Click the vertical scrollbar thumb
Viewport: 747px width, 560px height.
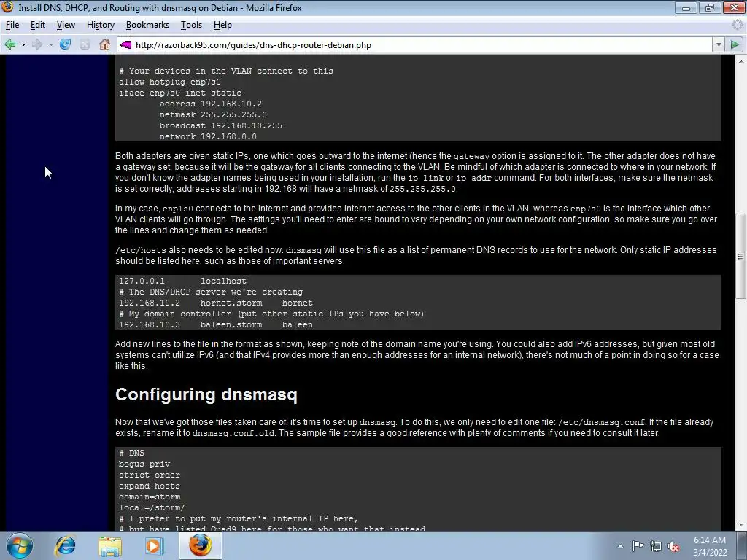tap(741, 256)
